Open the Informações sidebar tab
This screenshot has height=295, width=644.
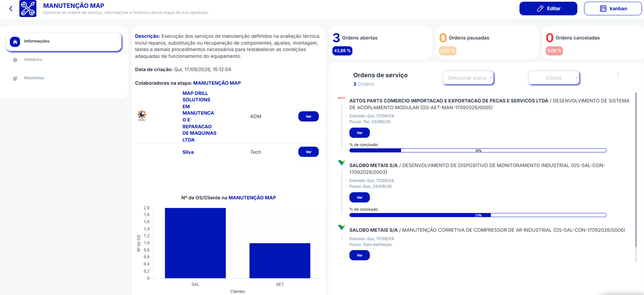pos(64,42)
